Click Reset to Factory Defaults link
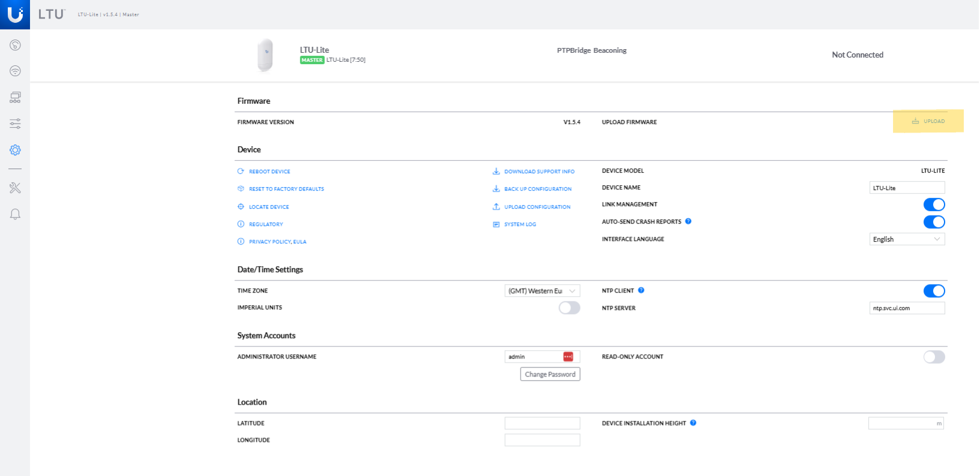 (x=286, y=189)
